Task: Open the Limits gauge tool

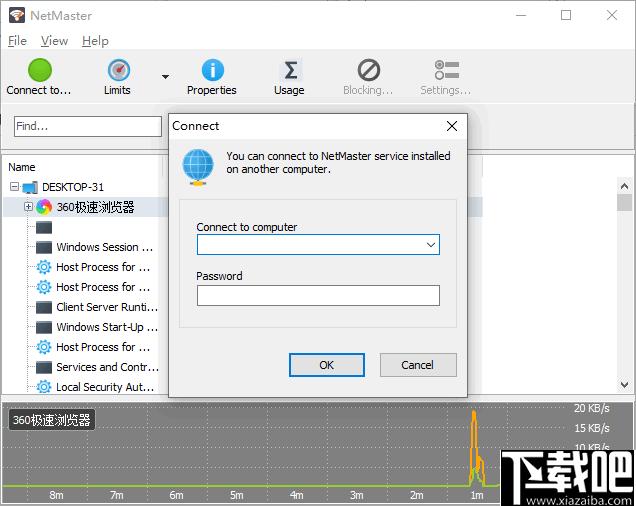Action: (x=118, y=70)
